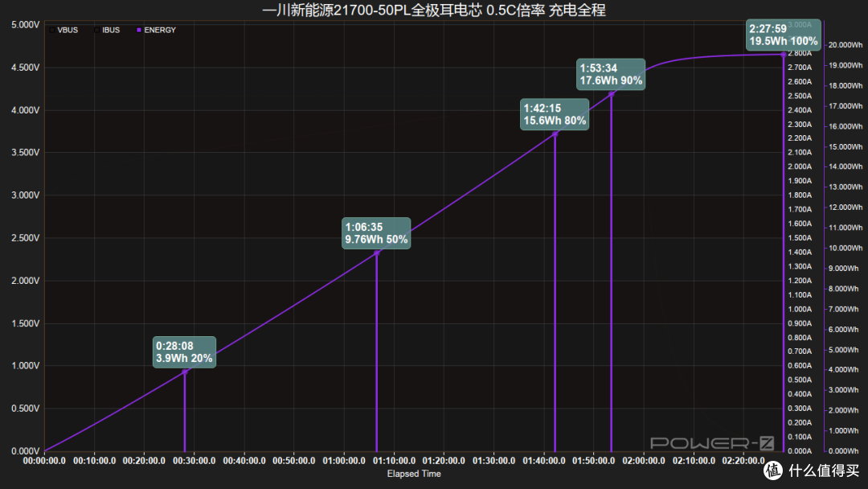Toggle the VBUS legend series

tap(63, 30)
